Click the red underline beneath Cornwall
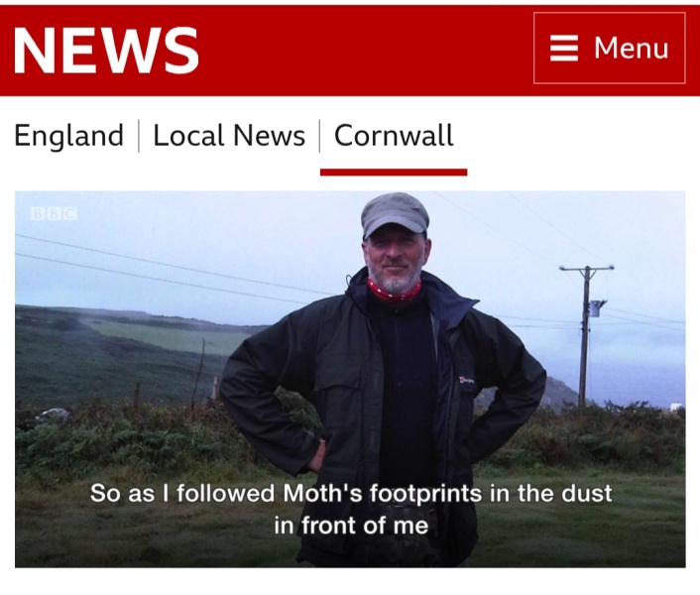This screenshot has width=700, height=595. (x=394, y=173)
